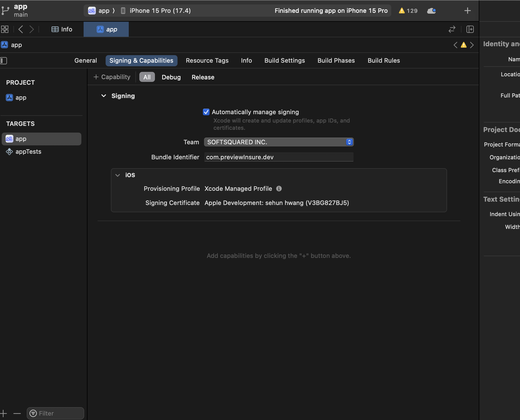Viewport: 520px width, 420px height.
Task: Select the Signing & Capabilities tab
Action: click(141, 61)
